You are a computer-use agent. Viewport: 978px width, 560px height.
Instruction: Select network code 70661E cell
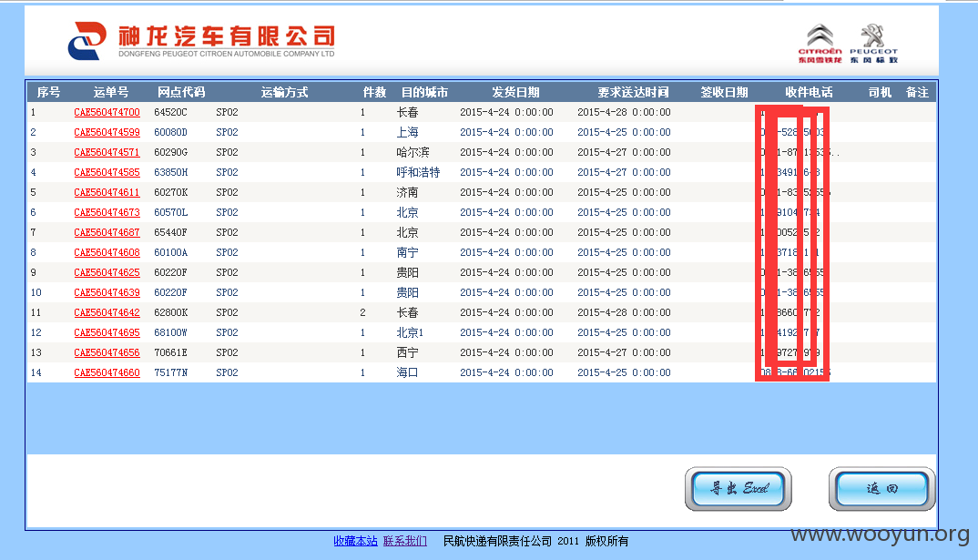(170, 352)
